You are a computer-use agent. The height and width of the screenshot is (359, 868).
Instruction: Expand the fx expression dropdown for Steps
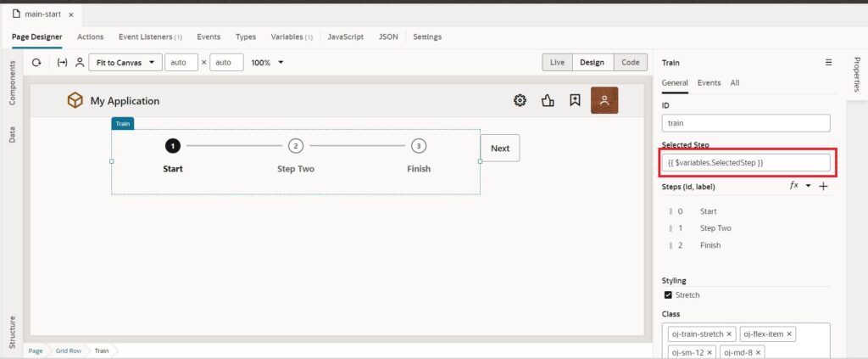point(808,186)
